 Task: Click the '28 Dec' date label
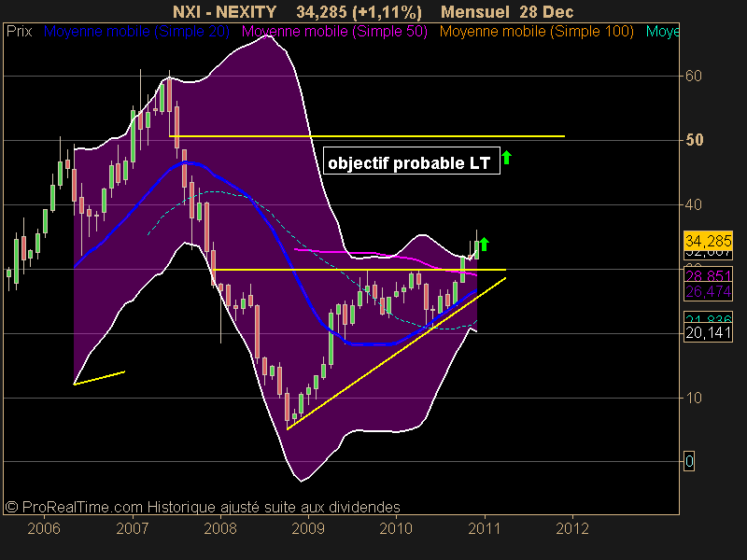tap(546, 11)
